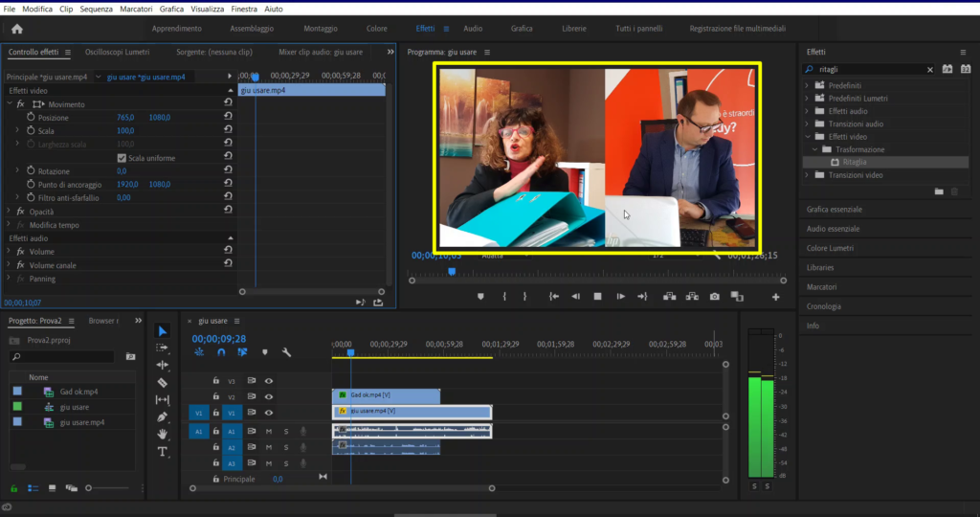Viewport: 980px width, 517px height.
Task: Open the Colore Lumetri panel
Action: click(x=830, y=248)
